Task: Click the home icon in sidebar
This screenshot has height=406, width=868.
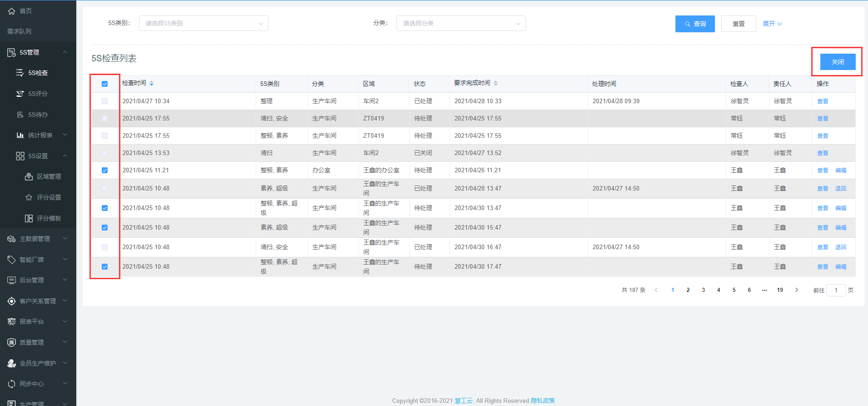Action: click(x=12, y=11)
